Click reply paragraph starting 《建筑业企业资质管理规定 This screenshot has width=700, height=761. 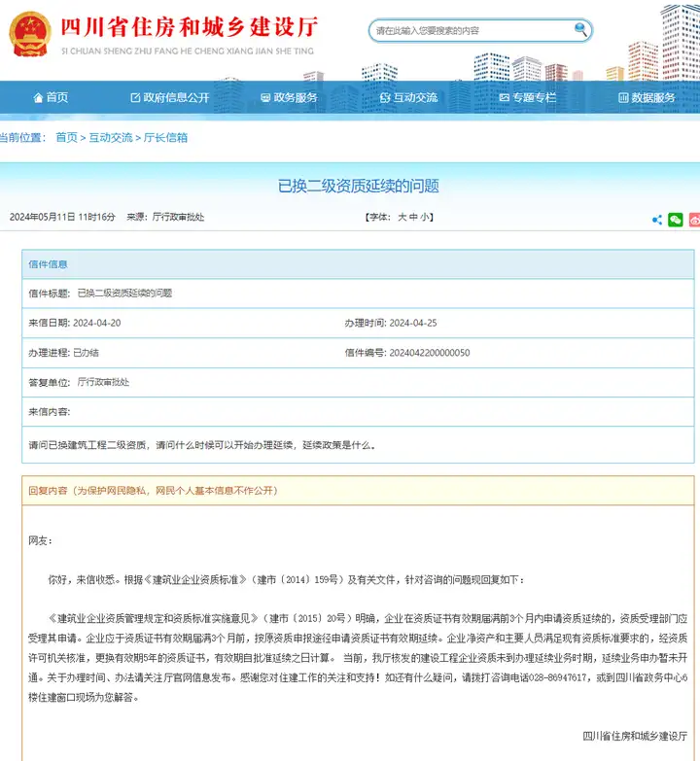[358, 658]
